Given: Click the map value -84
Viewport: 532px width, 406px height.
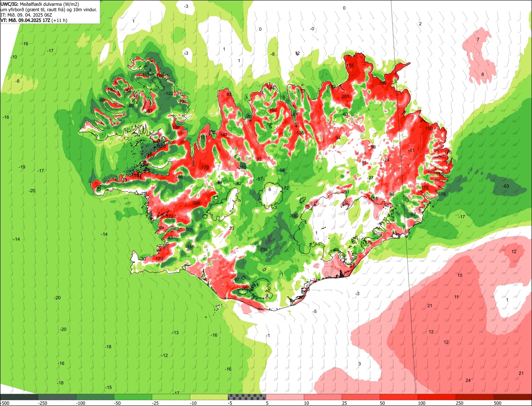Looking at the screenshot, I should click(x=219, y=182).
